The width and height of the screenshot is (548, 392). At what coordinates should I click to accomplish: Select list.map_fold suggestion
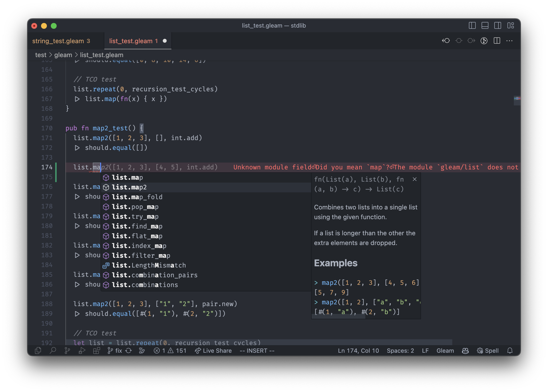pos(137,197)
